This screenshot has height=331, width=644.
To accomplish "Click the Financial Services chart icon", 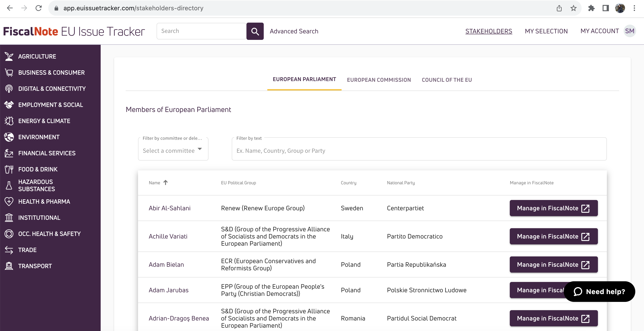I will 9,153.
